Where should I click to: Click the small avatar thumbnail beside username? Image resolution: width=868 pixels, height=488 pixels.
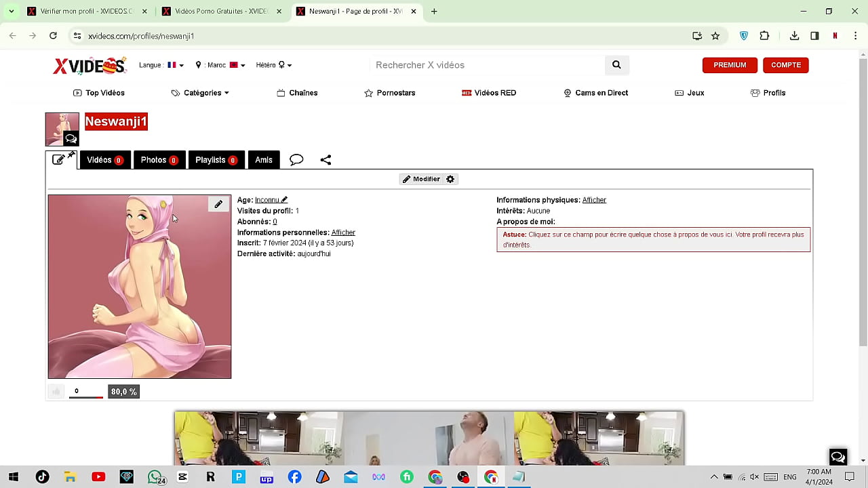[x=62, y=129]
